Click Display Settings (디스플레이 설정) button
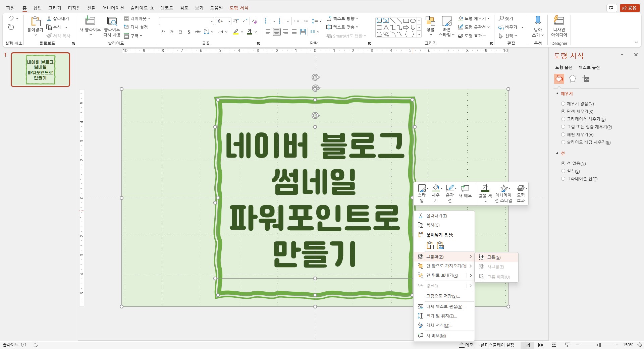 496,345
